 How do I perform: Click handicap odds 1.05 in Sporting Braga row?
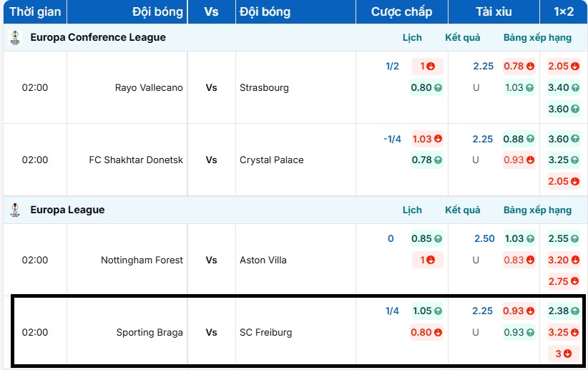pyautogui.click(x=427, y=311)
